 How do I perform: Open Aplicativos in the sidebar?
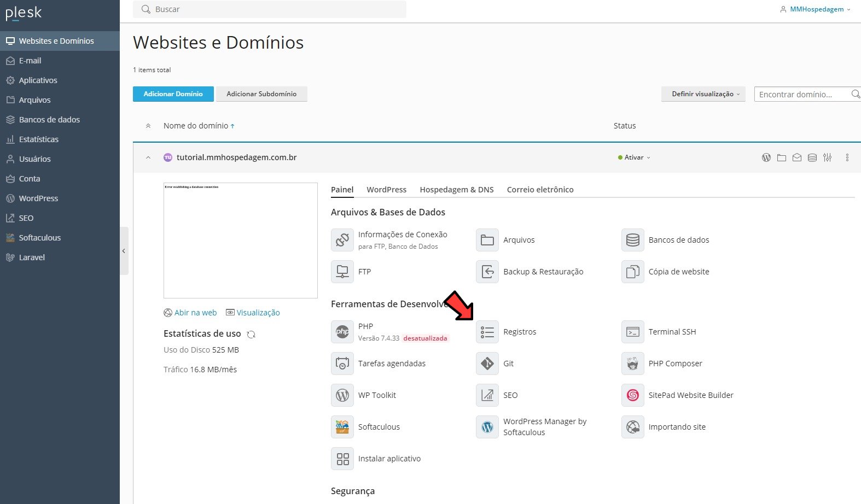(x=60, y=80)
